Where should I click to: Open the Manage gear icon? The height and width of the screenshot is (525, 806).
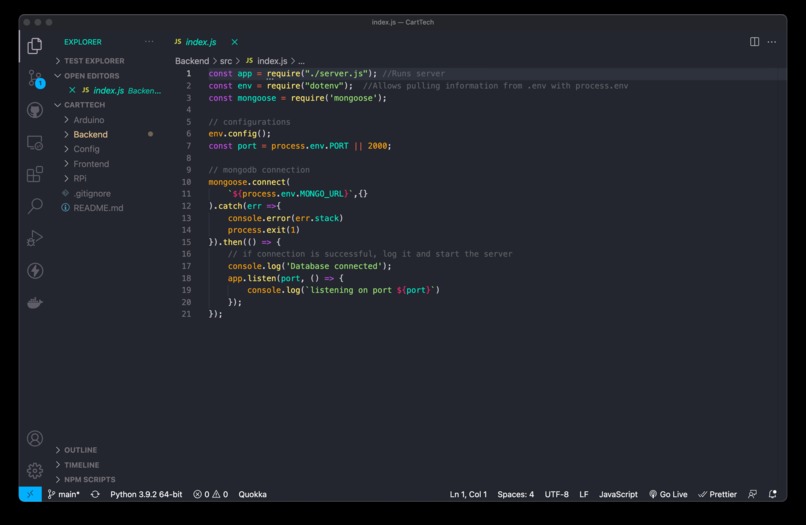[x=34, y=470]
